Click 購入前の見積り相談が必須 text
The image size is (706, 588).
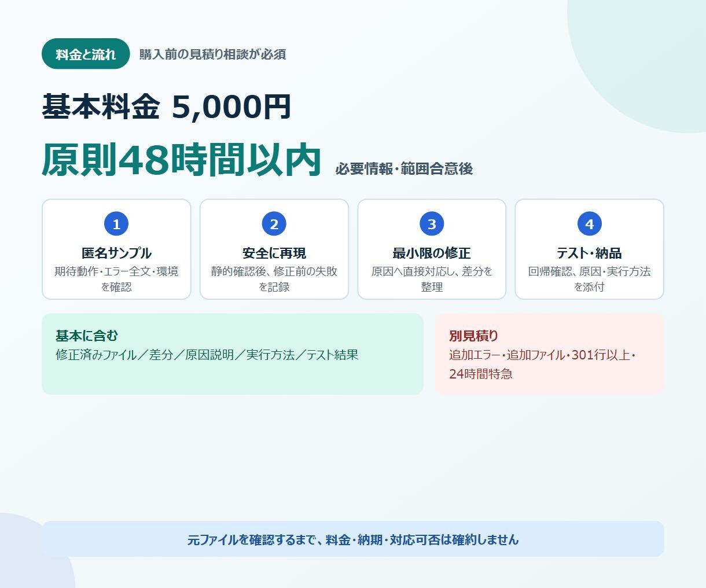tap(213, 54)
